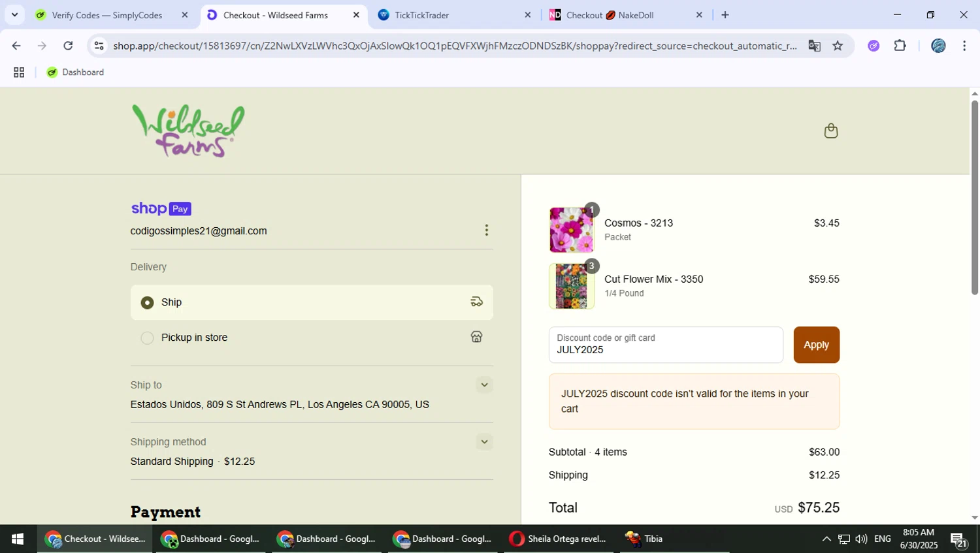Click the Standard Shipping · $12.25 text

click(193, 462)
